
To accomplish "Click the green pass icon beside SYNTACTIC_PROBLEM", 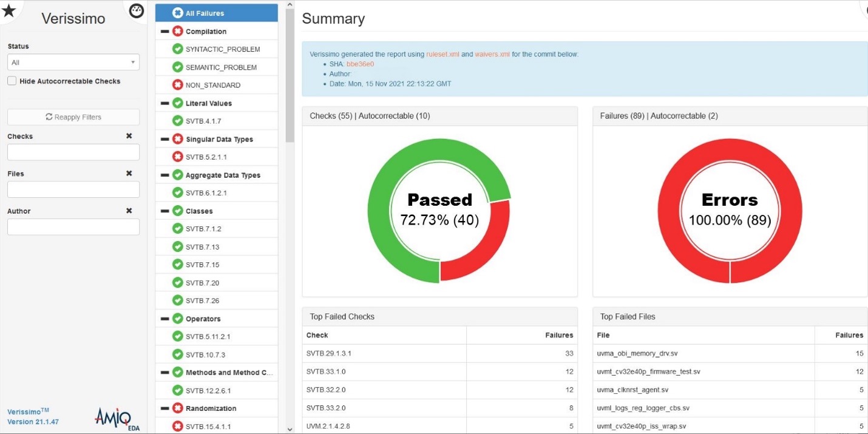I will [x=177, y=49].
